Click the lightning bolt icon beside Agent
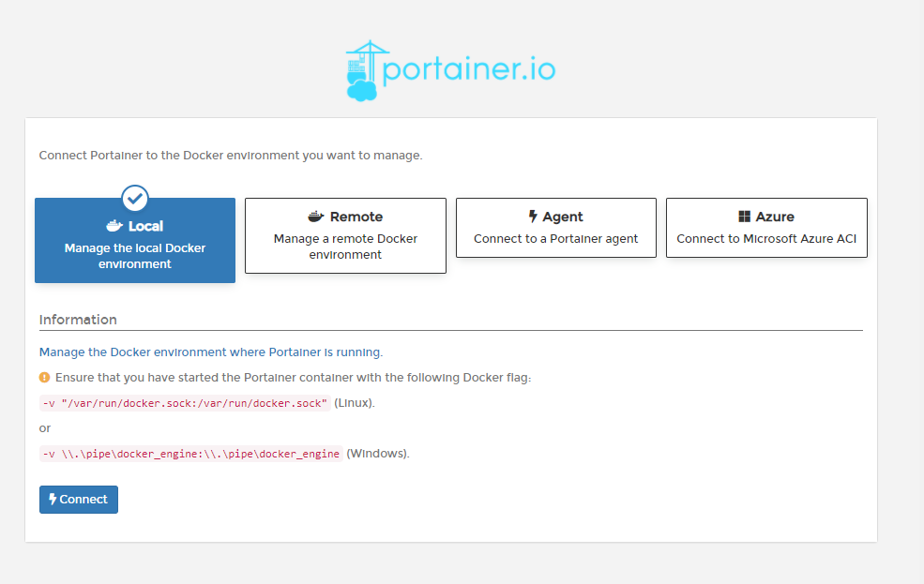924x584 pixels. click(x=533, y=217)
